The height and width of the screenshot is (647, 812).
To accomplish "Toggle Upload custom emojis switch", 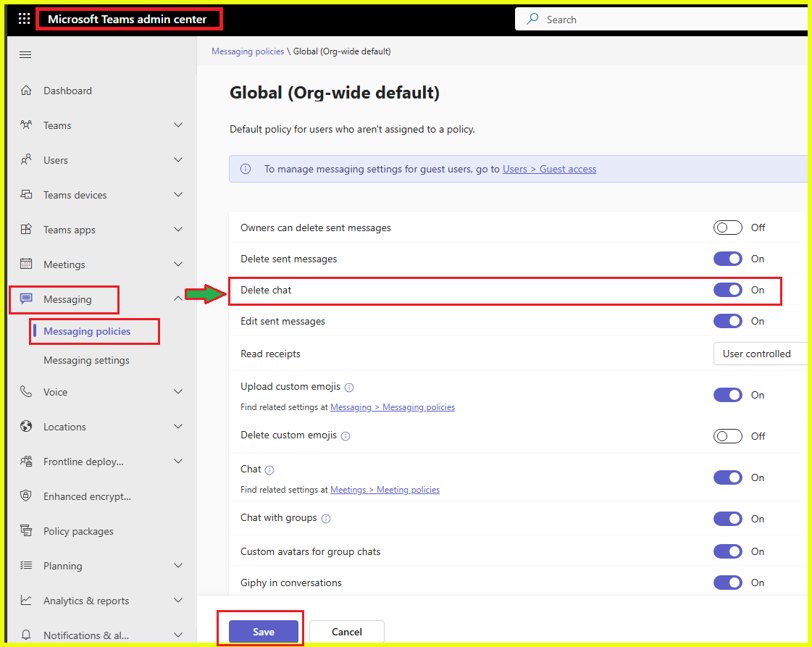I will click(x=727, y=395).
